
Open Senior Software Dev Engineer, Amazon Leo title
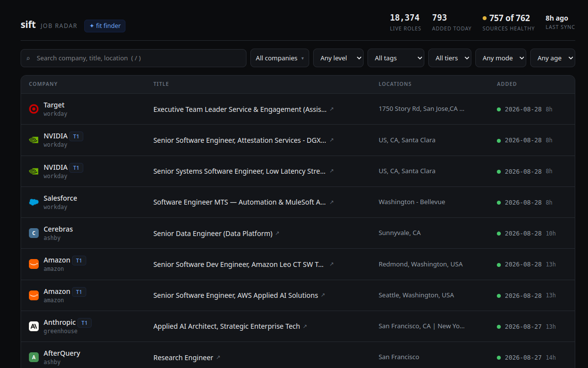[239, 264]
